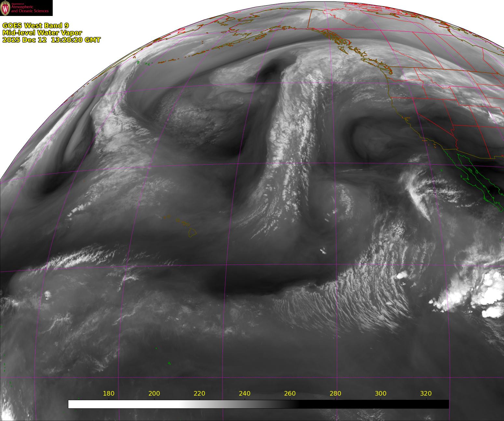This screenshot has width=504, height=421.
Task: Click the outlined Big Island of Hawaii
Action: pos(193,232)
